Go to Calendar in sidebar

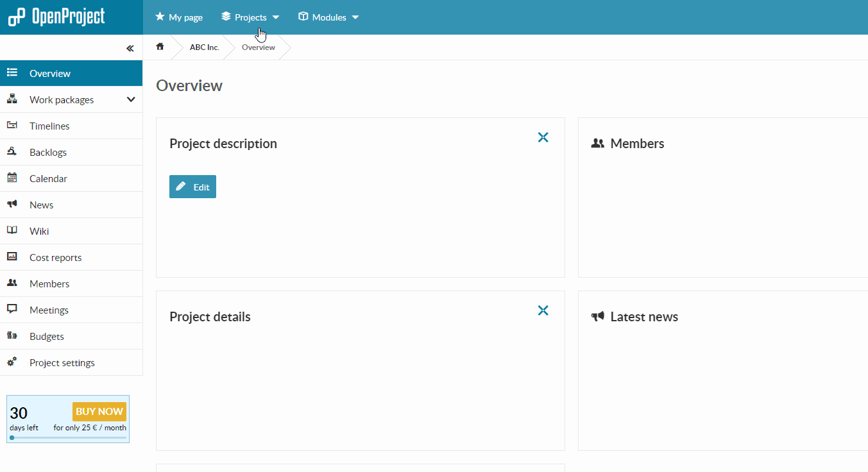click(48, 179)
